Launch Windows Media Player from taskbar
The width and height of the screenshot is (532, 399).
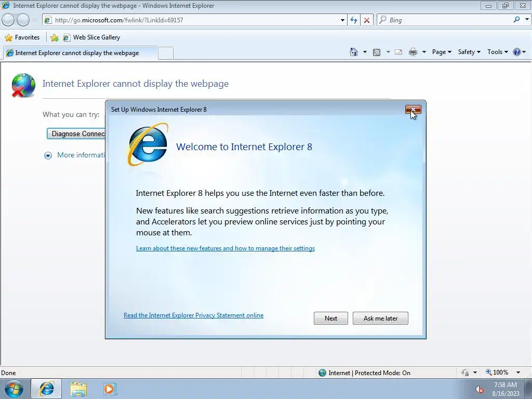110,389
